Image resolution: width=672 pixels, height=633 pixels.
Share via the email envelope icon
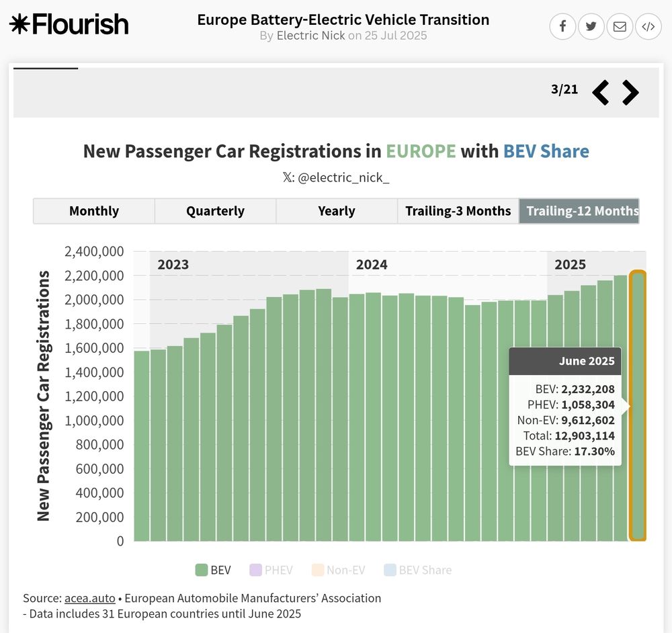point(620,27)
